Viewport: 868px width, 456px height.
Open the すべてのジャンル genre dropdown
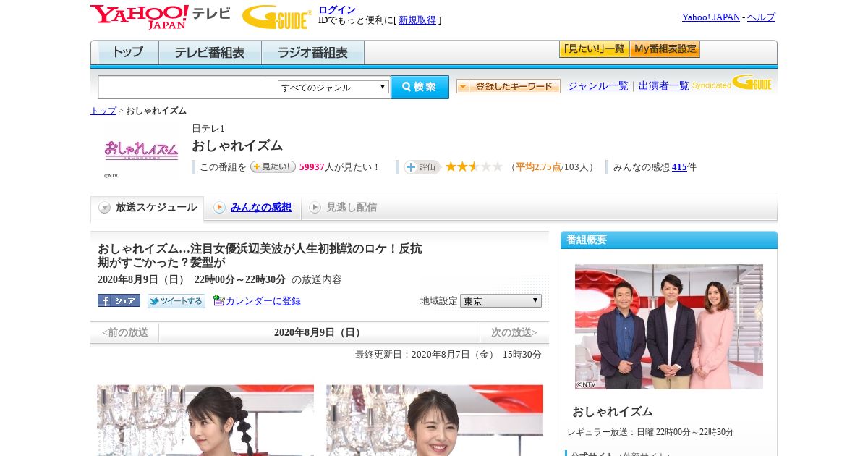click(333, 87)
